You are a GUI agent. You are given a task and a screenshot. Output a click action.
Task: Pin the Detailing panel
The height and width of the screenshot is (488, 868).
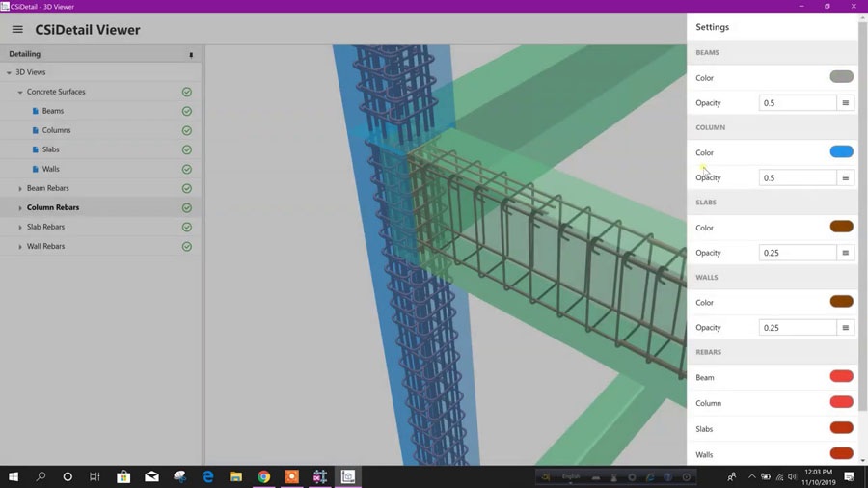point(191,55)
